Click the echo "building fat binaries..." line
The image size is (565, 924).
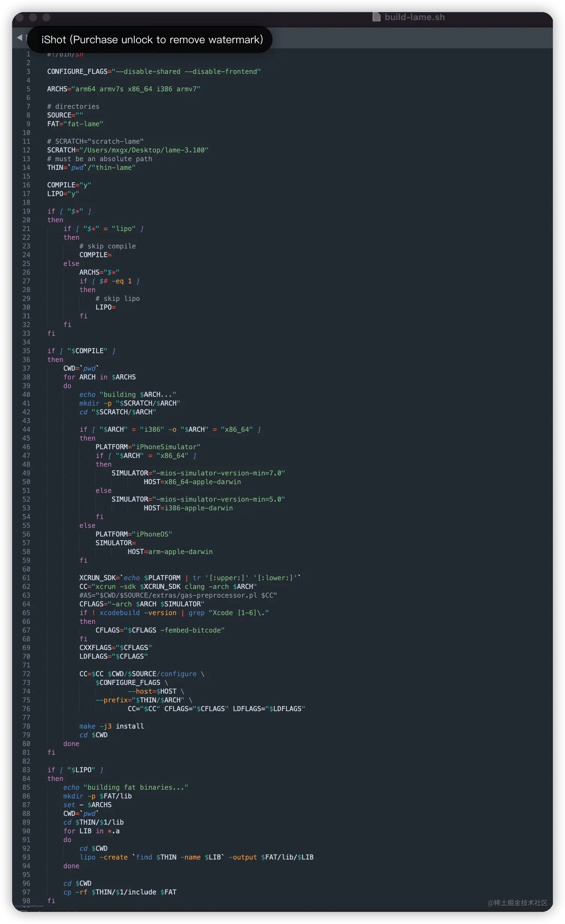coord(126,787)
